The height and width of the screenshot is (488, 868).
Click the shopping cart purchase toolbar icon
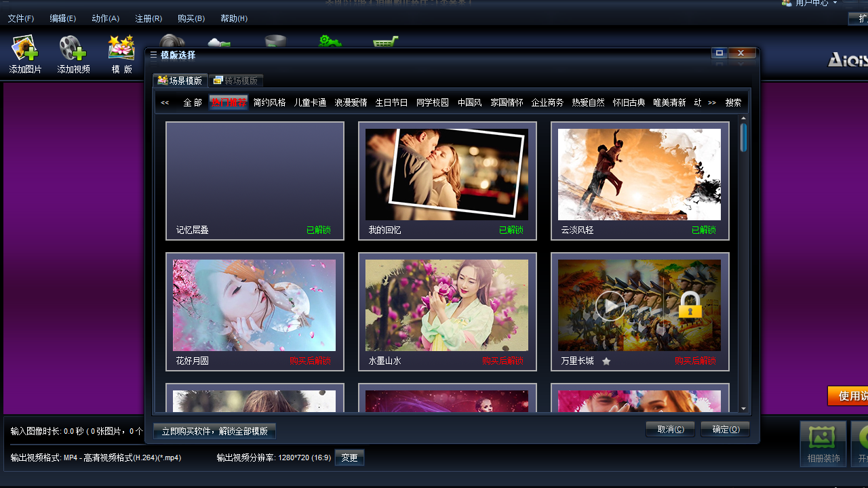384,43
